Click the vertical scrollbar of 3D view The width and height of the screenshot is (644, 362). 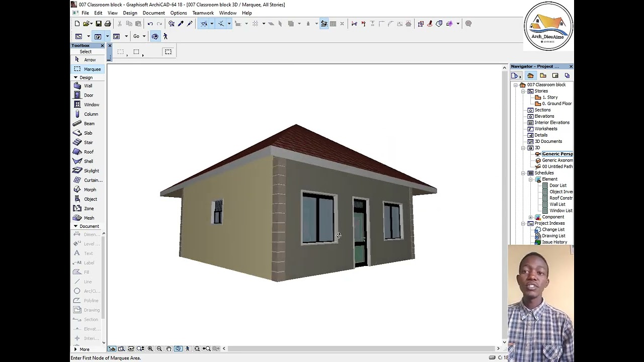click(x=505, y=205)
